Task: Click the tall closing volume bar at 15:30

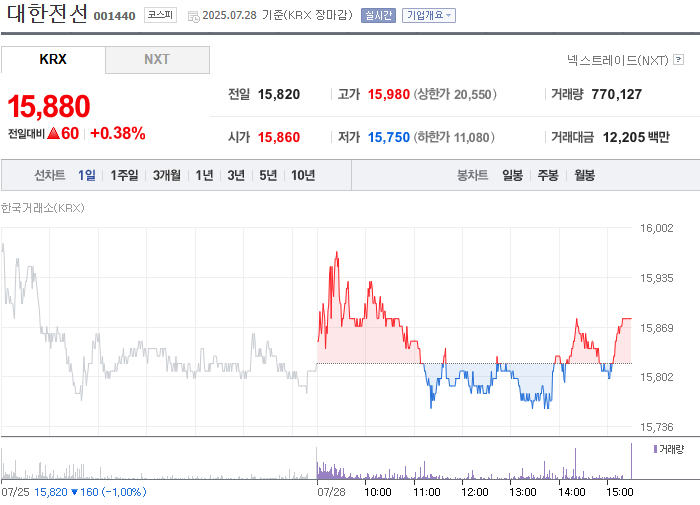Action: click(x=631, y=461)
